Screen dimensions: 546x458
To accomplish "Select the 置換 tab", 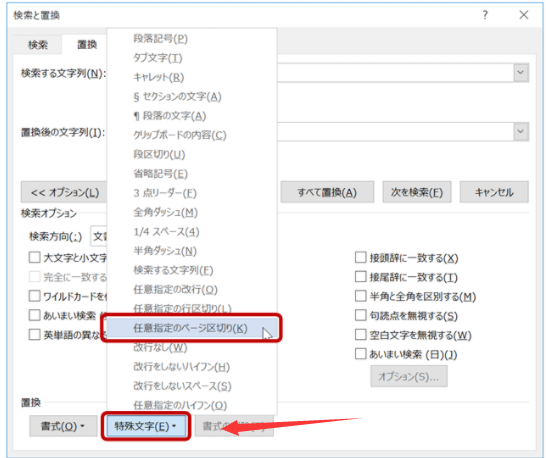I will (x=87, y=45).
